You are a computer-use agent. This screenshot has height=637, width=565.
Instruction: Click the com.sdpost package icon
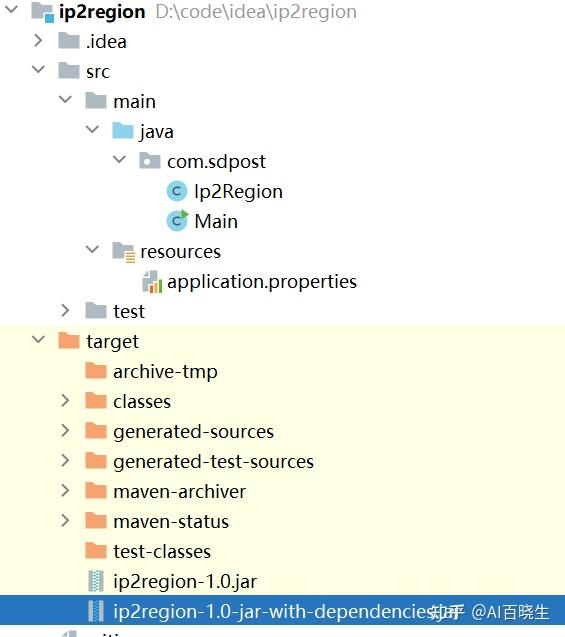149,161
